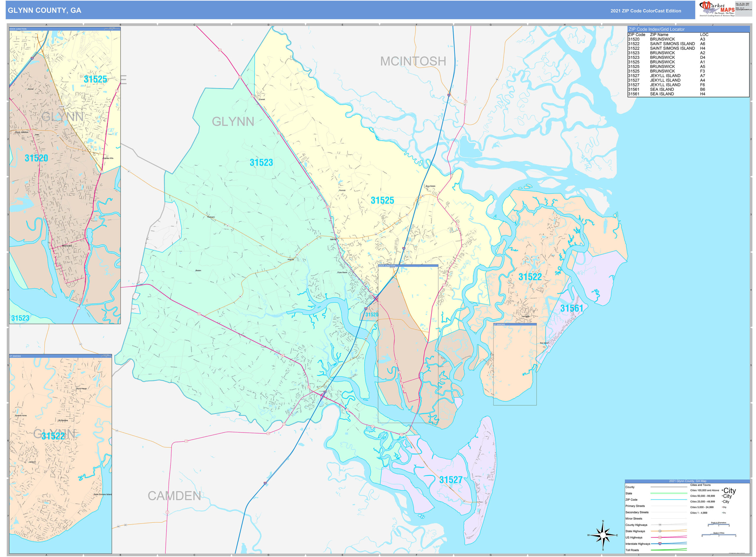
Task: Click the State Highways marker in legend
Action: [660, 531]
